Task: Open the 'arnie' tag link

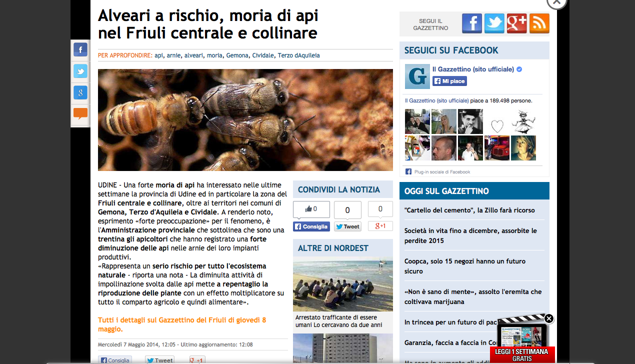Action: tap(174, 55)
